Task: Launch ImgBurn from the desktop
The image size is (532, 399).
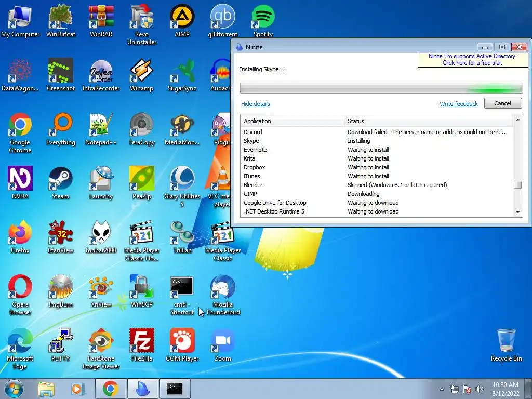Action: pos(60,291)
